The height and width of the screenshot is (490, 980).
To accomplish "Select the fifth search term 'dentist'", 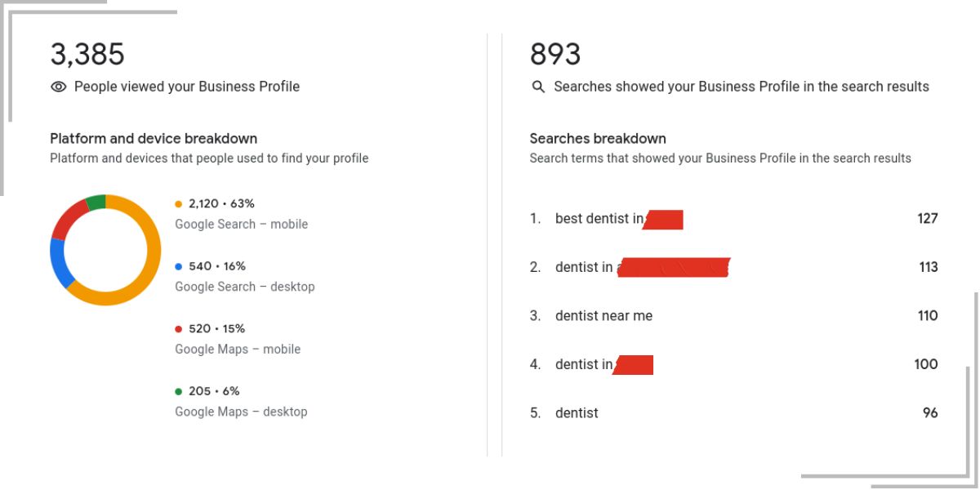I will coord(577,413).
